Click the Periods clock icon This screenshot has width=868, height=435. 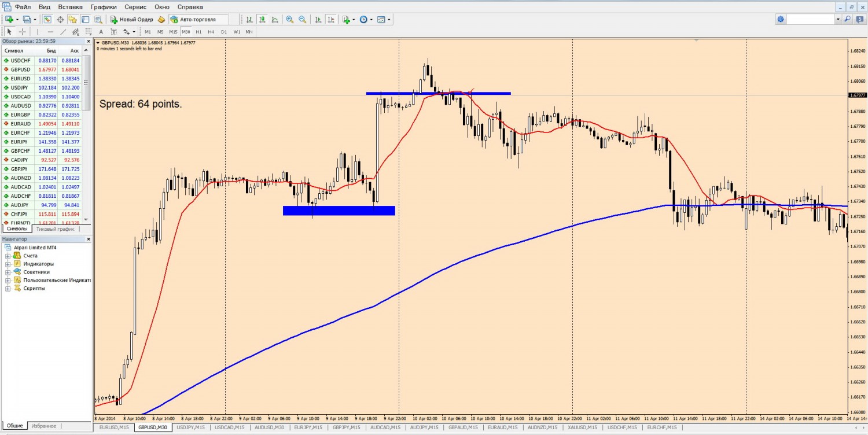point(363,19)
